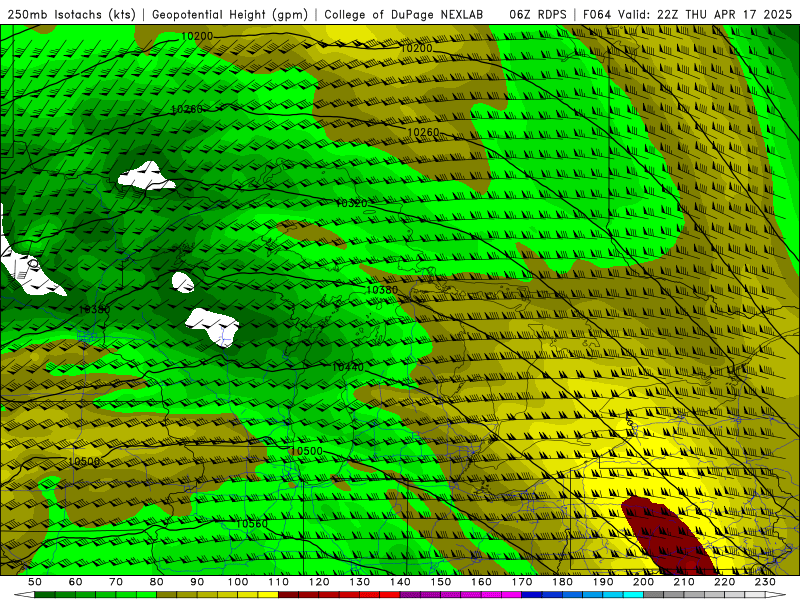
Task: Click the "F064" forecast hour text
Action: (596, 15)
